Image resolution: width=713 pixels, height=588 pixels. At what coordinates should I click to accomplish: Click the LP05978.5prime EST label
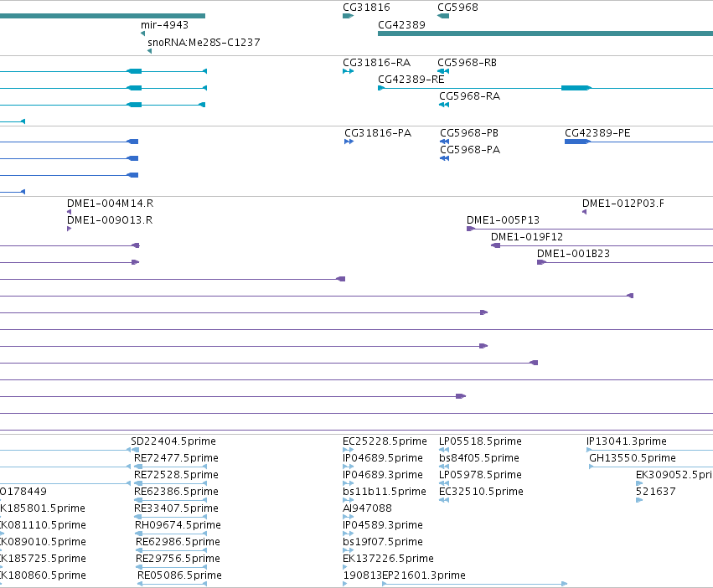tap(480, 475)
